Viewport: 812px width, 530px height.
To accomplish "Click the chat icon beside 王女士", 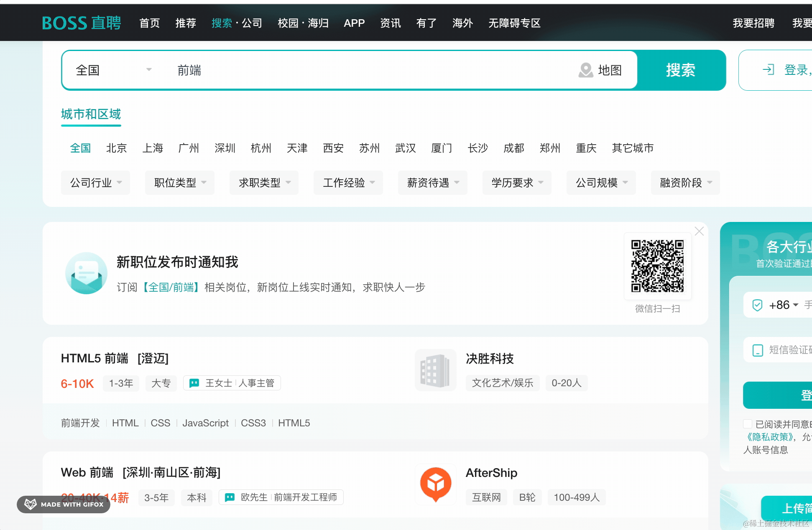I will 194,383.
